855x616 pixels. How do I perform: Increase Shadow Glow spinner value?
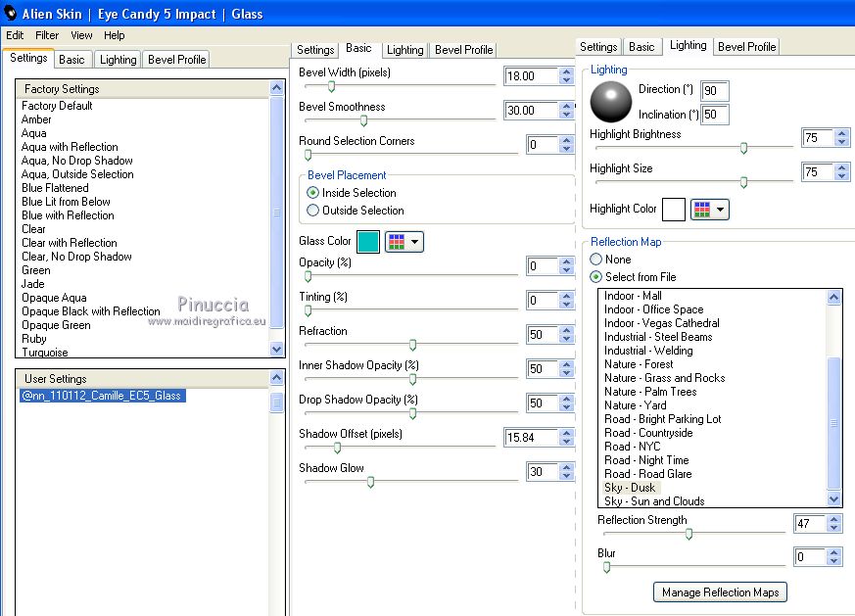pyautogui.click(x=567, y=467)
